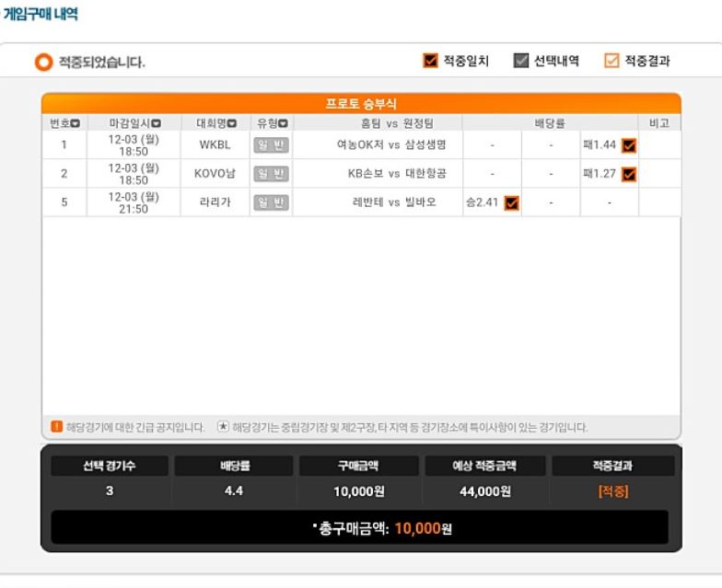The image size is (722, 588).
Task: Select the 프로토 승부식 orange header tab
Action: 361,103
